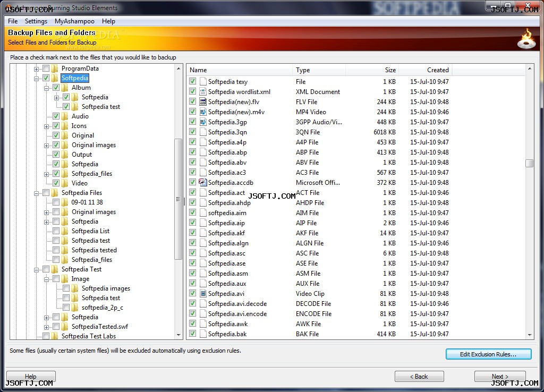Click the video icon of Softpedia(new).m4v
The image size is (544, 392).
[203, 112]
